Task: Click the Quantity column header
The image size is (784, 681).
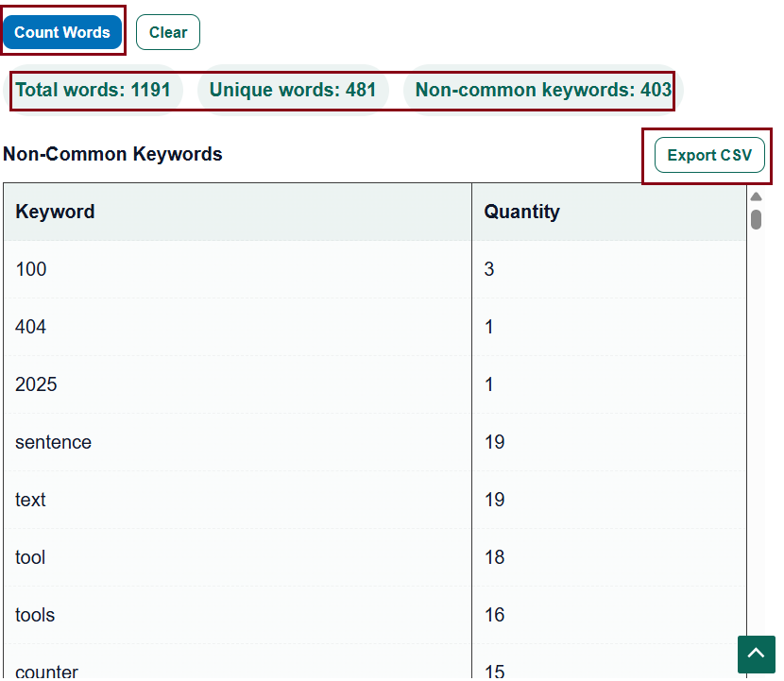Action: [521, 212]
